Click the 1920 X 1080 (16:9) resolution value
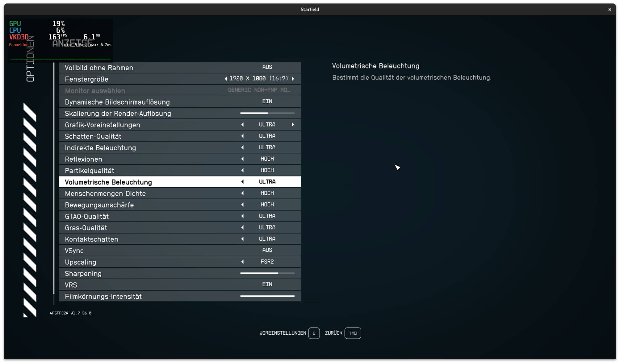Screen dimensions: 620x364 [x=259, y=79]
